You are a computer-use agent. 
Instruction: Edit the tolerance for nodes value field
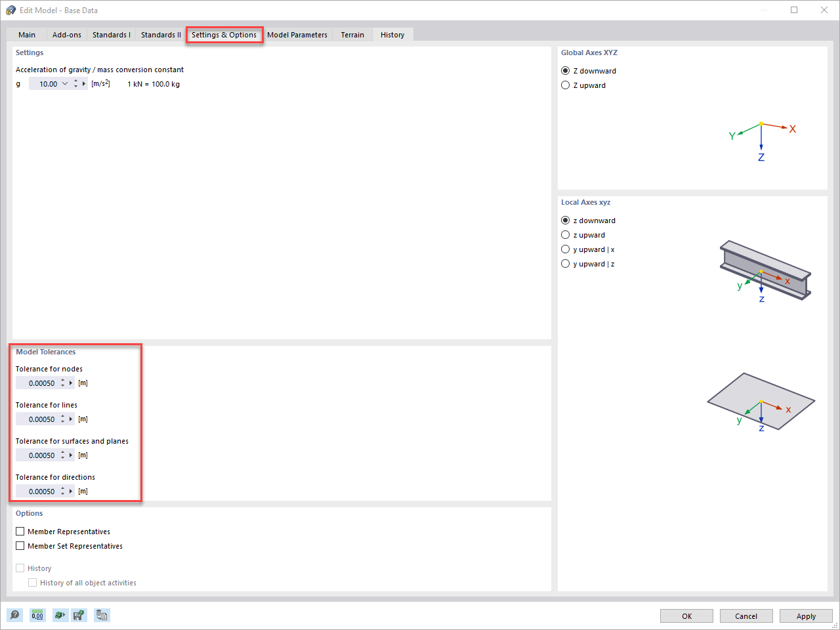[41, 383]
